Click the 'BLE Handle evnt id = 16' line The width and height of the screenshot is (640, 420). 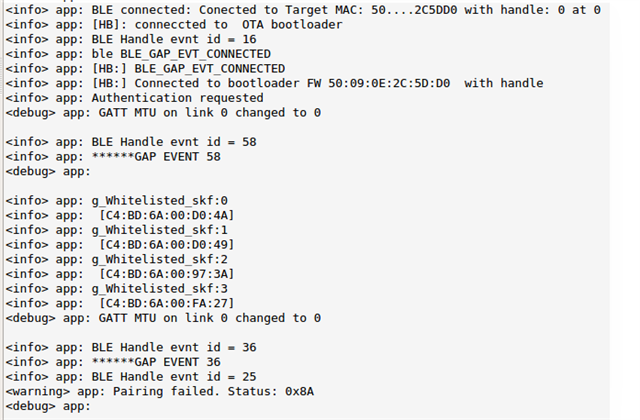click(131, 39)
